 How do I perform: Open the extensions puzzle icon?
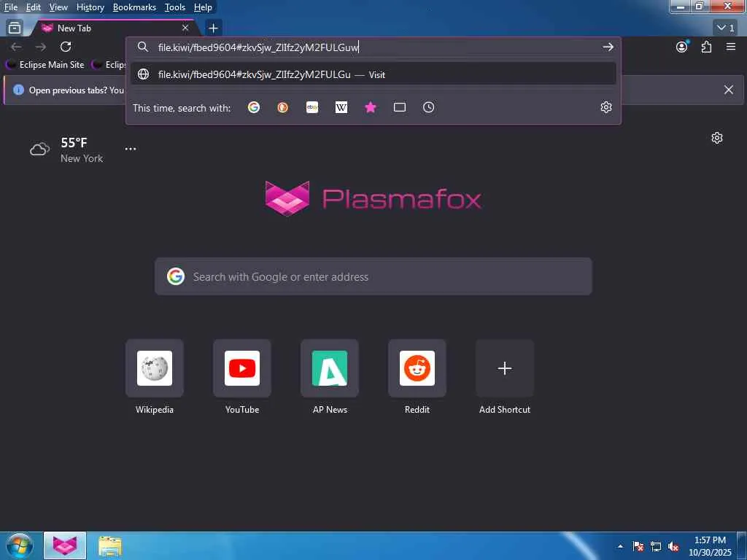[x=706, y=47]
